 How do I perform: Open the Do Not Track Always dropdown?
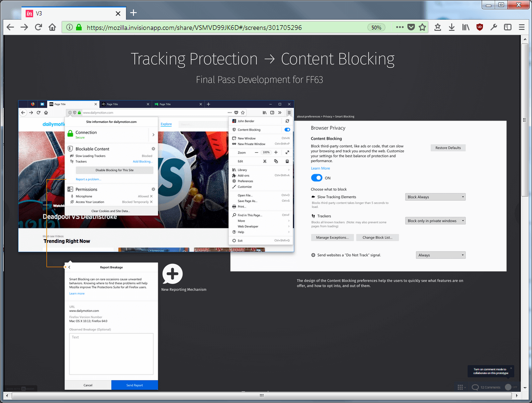(x=441, y=255)
